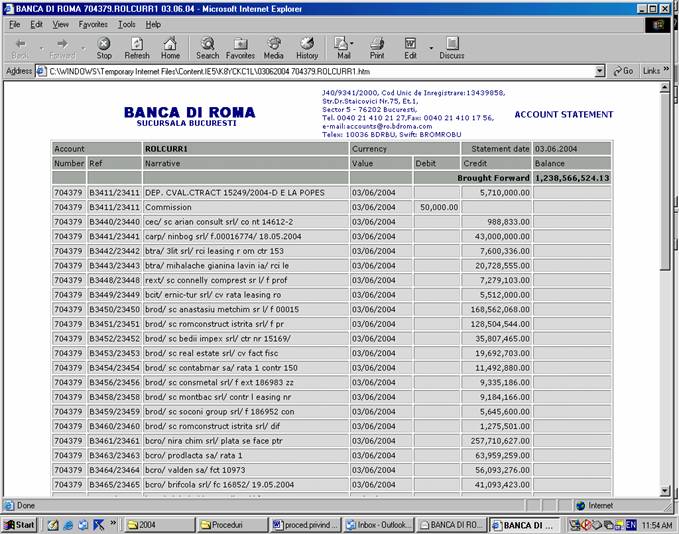The image size is (679, 534).
Task: Open the History pane
Action: (307, 48)
